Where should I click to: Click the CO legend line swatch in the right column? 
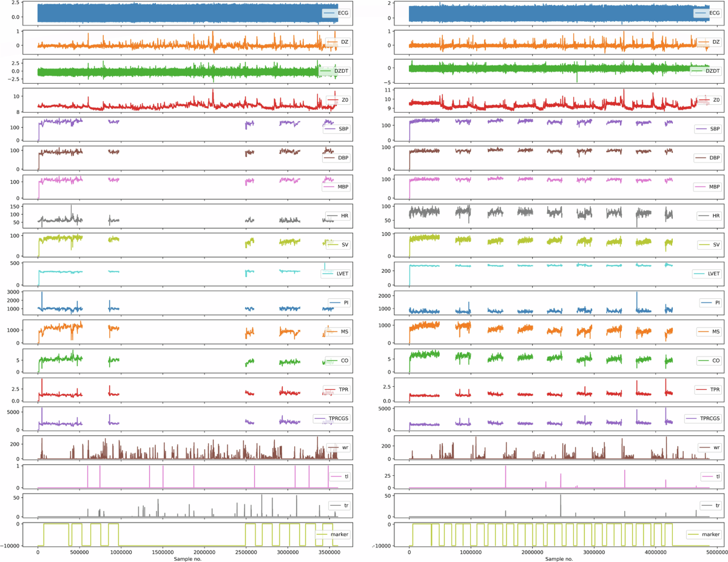point(702,361)
